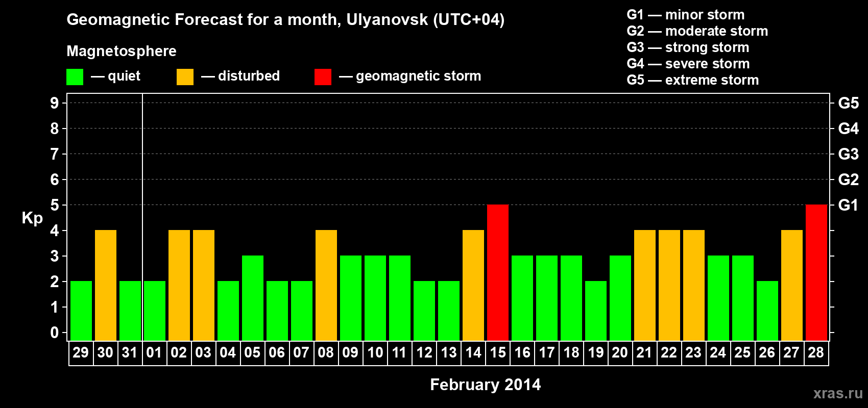The width and height of the screenshot is (868, 408).
Task: Click the G5 label on right axis
Action: point(849,103)
